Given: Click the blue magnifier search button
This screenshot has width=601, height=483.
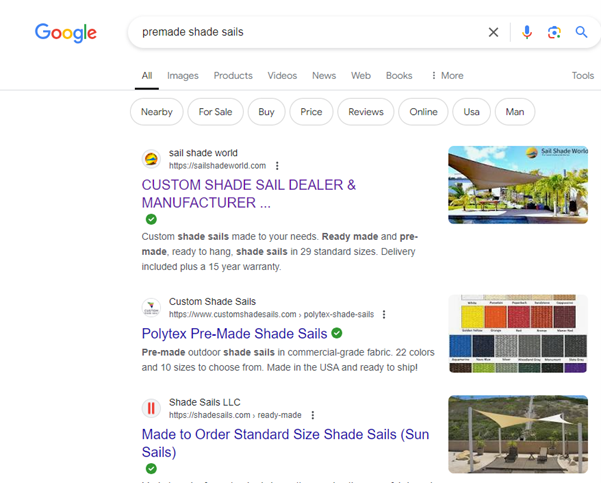Looking at the screenshot, I should pyautogui.click(x=581, y=32).
